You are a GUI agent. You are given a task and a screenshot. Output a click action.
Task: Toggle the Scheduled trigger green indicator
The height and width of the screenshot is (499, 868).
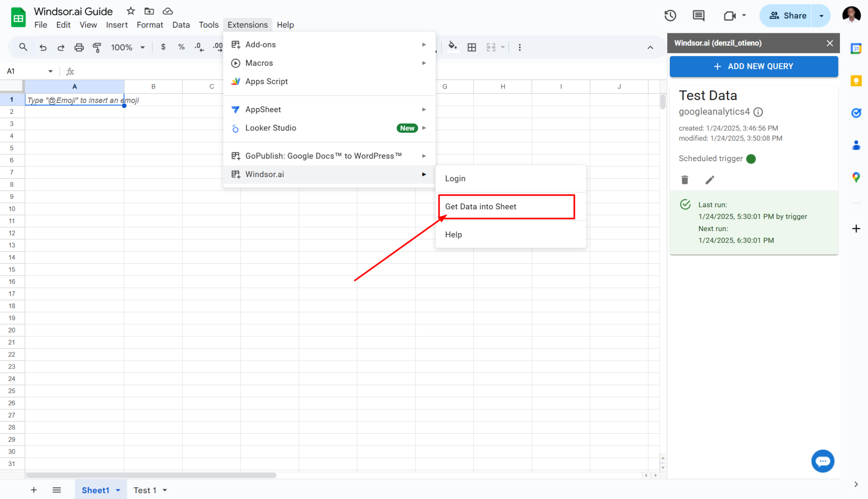pyautogui.click(x=751, y=159)
